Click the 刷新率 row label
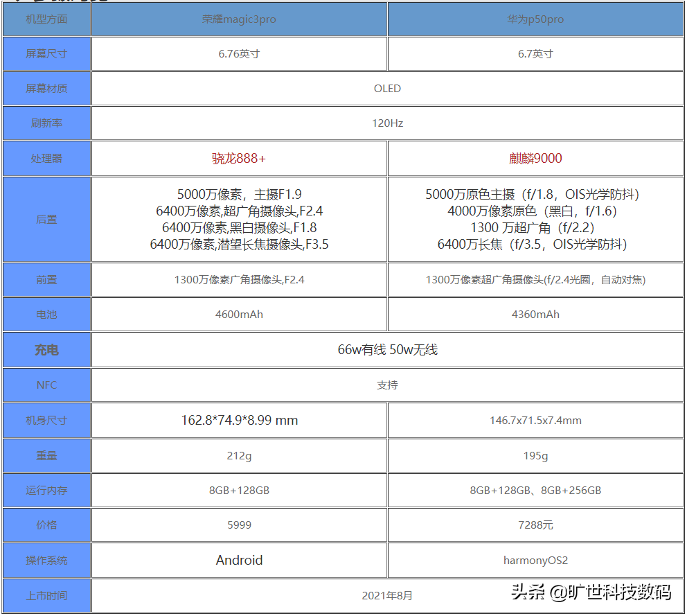This screenshot has width=687, height=616. tap(47, 123)
